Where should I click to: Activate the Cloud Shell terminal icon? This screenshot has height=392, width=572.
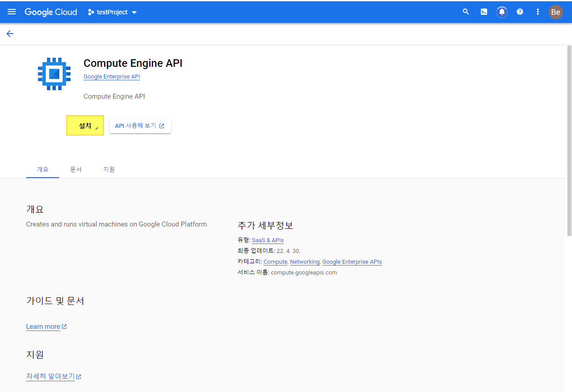484,12
